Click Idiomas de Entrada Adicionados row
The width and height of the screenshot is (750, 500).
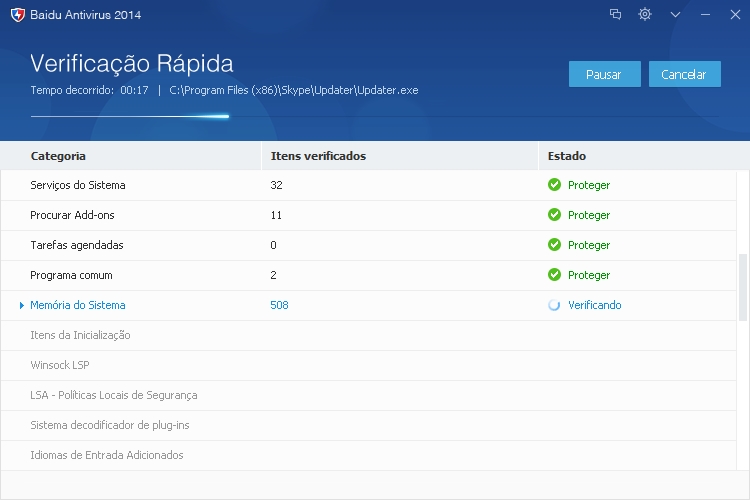368,456
